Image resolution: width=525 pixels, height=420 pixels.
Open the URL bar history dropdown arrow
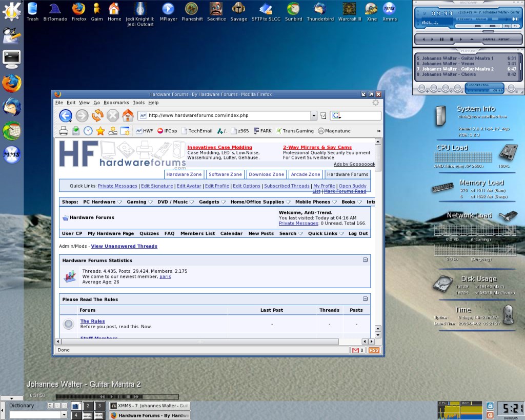click(314, 115)
